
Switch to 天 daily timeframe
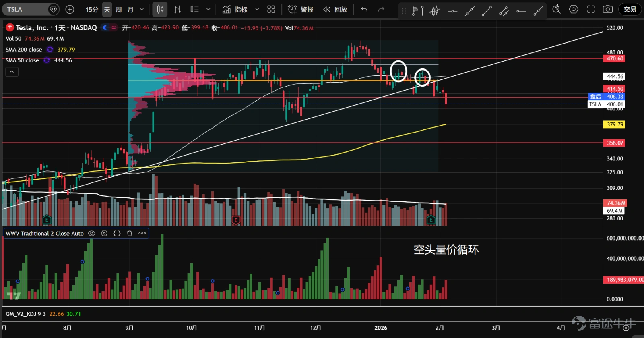(x=107, y=9)
